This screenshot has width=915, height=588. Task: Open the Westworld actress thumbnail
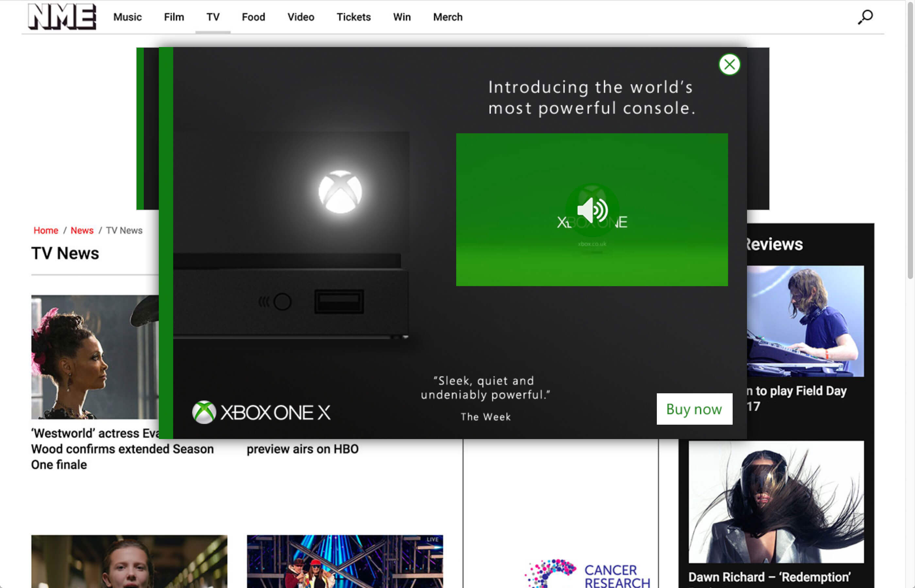point(95,357)
